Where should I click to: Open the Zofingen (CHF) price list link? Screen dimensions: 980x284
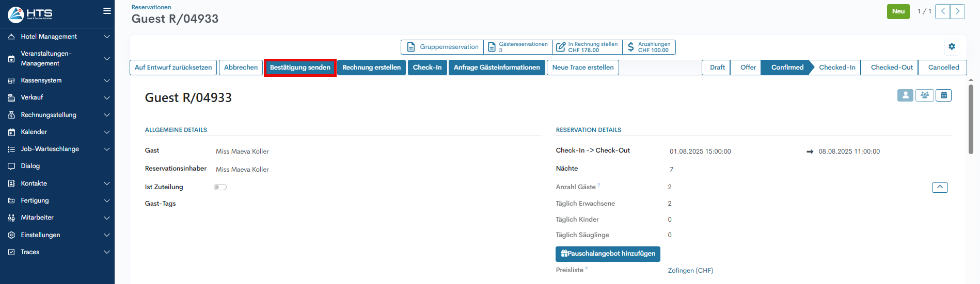click(x=690, y=271)
